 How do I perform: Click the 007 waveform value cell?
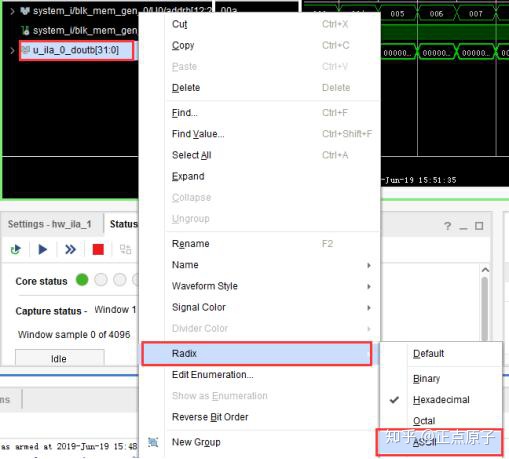(476, 14)
